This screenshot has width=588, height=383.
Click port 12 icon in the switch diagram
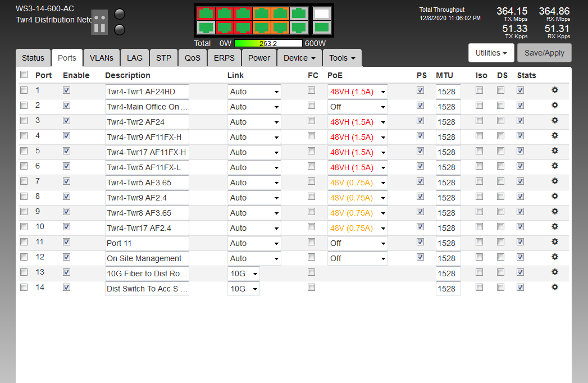coord(298,28)
